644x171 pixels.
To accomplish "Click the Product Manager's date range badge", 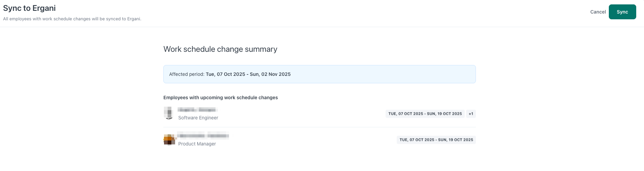I will click(x=436, y=140).
